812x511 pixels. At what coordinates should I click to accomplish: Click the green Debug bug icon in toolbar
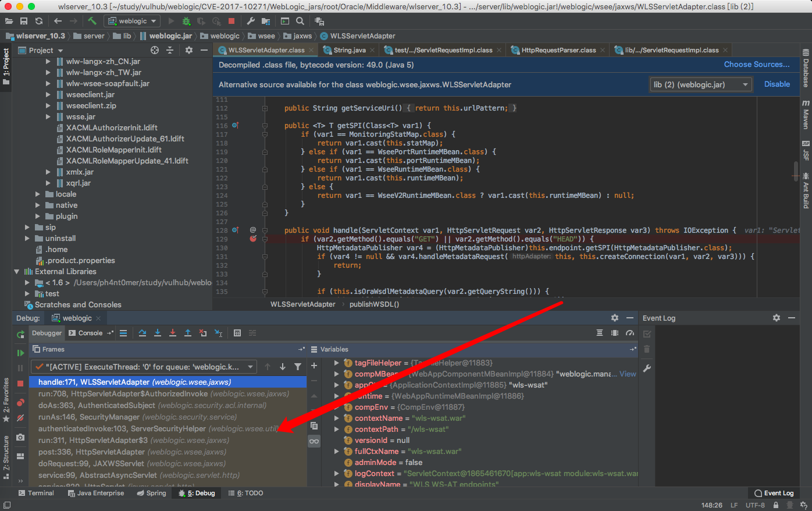pyautogui.click(x=186, y=21)
